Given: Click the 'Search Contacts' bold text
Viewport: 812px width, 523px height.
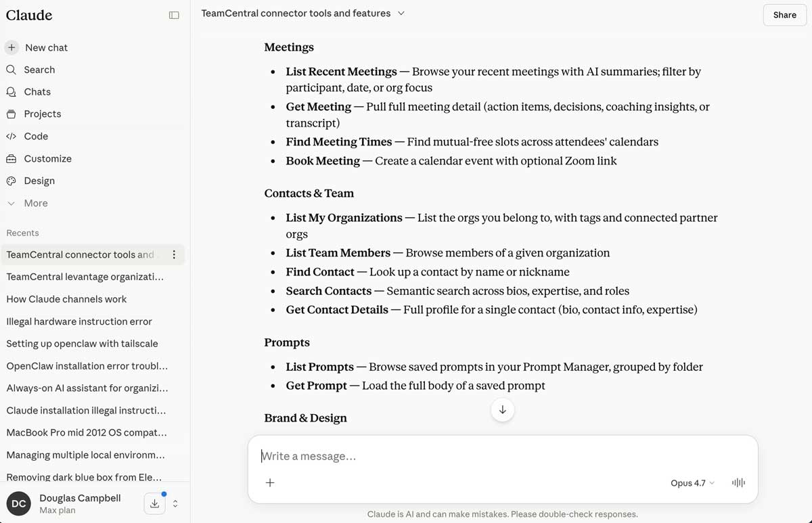Looking at the screenshot, I should 328,291.
